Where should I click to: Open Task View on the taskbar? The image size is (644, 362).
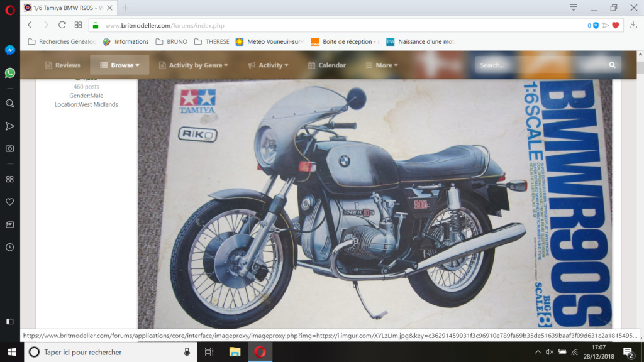click(x=209, y=352)
